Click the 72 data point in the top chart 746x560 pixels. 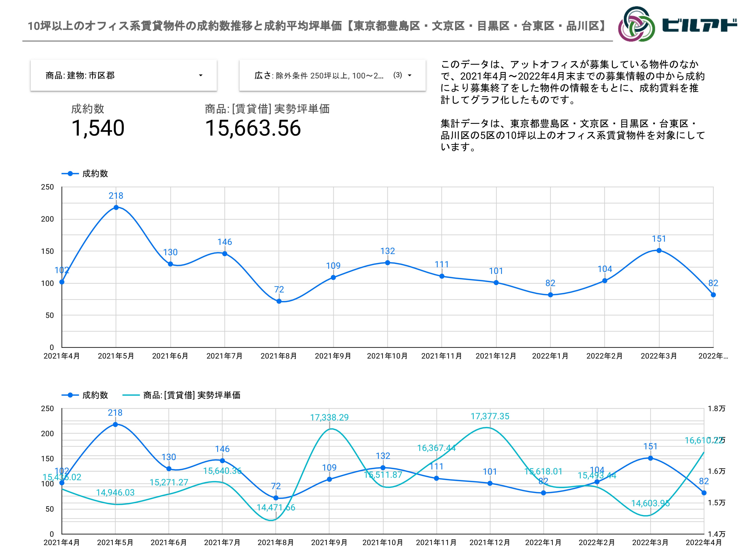click(279, 301)
